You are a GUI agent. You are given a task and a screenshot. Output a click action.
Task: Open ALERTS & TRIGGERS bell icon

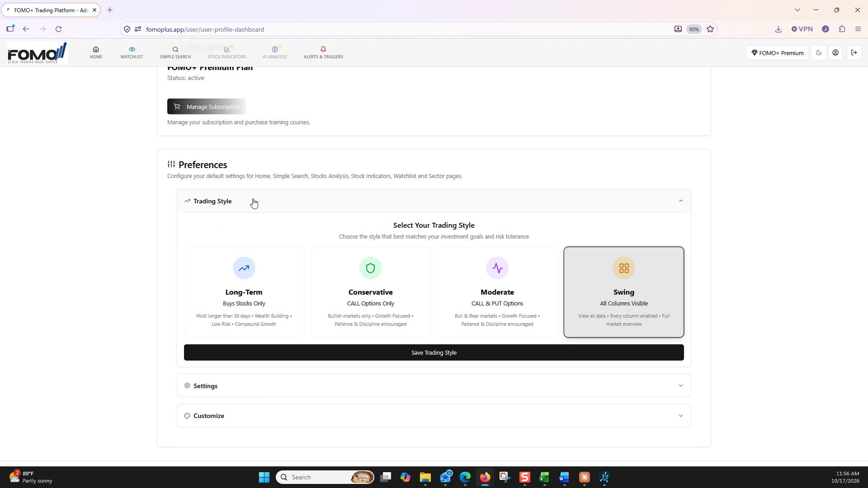point(323,49)
